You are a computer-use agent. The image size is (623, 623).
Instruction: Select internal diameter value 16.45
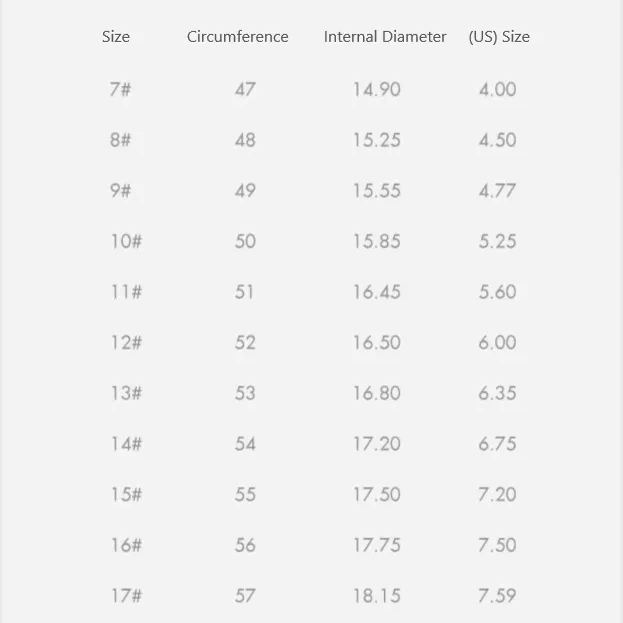376,292
